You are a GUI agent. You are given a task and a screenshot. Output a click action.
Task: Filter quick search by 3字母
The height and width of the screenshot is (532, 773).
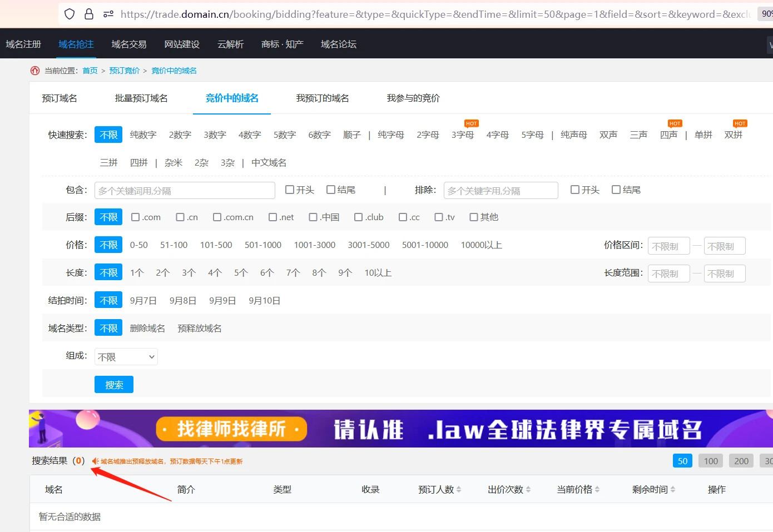[x=463, y=135]
